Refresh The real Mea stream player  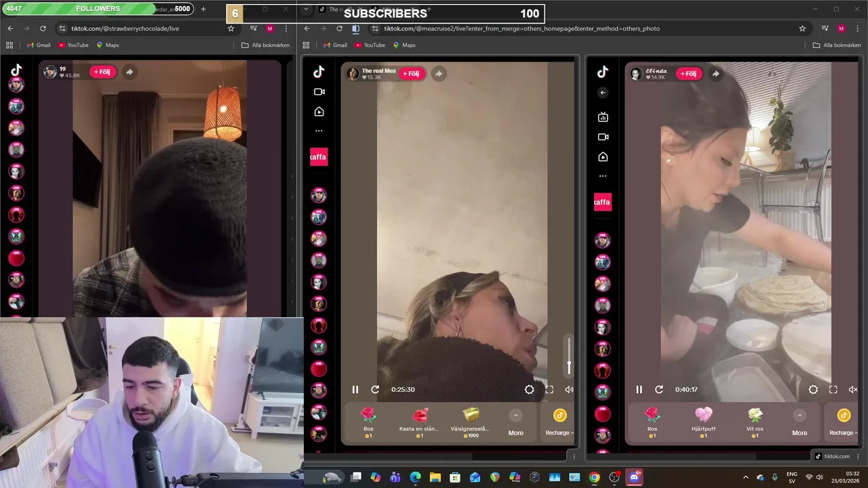pyautogui.click(x=375, y=390)
